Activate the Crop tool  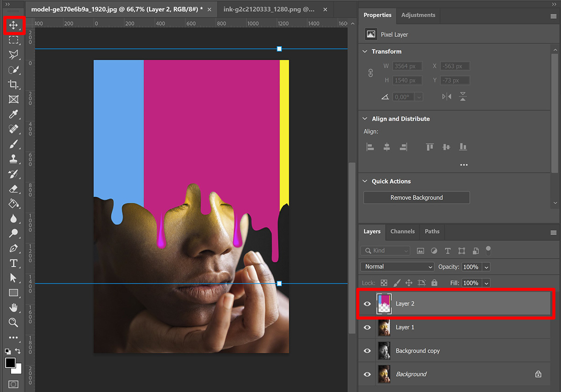(x=13, y=85)
